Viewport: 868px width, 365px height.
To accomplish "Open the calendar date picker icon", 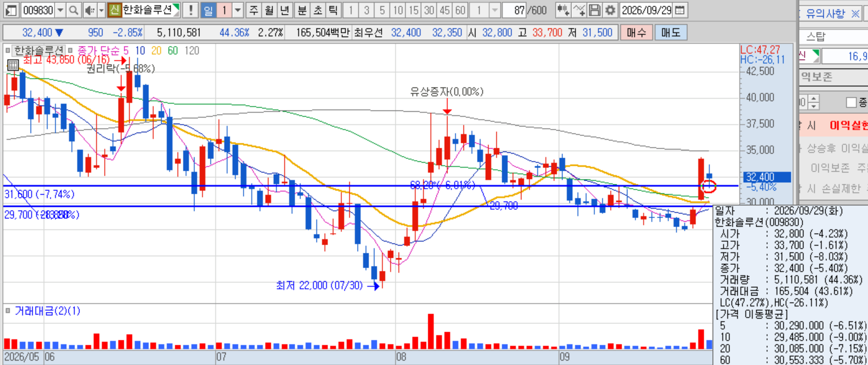I will pos(680,10).
